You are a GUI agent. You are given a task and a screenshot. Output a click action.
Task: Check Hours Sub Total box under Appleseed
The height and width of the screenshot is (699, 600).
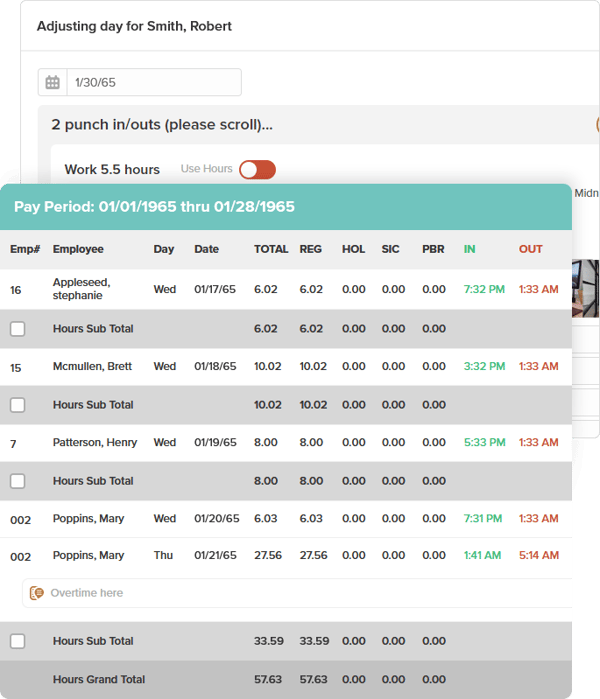(x=17, y=329)
